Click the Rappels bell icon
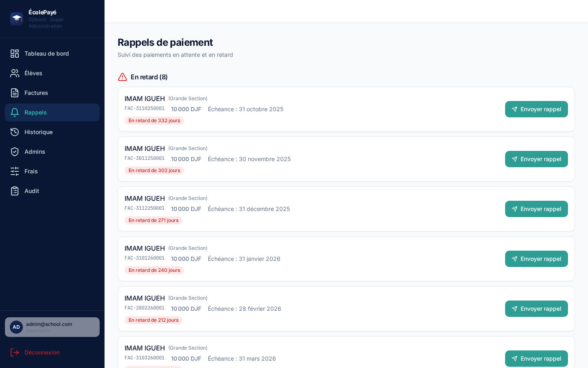588x368 pixels. click(x=15, y=112)
